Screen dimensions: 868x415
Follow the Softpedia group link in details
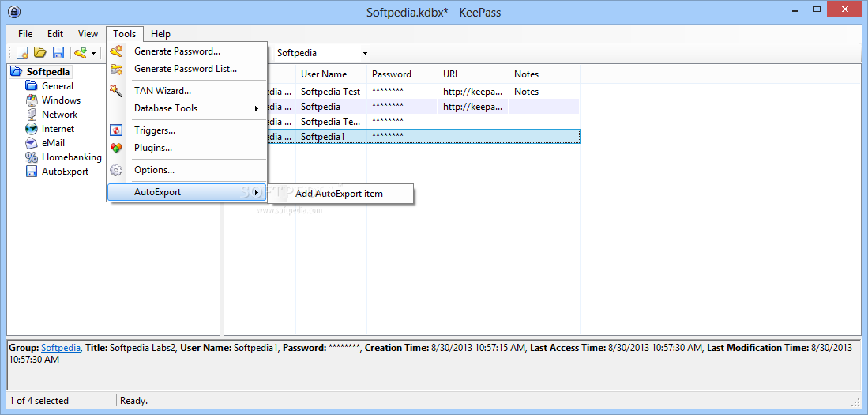[61, 348]
